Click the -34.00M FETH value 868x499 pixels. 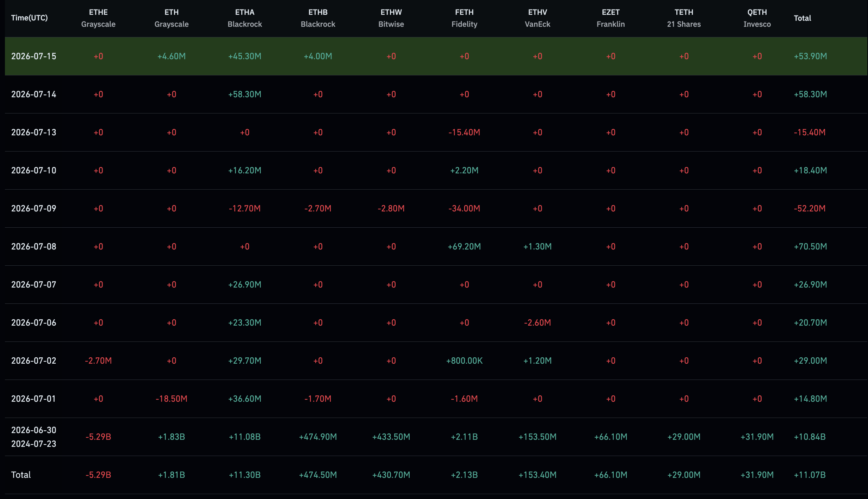(x=464, y=209)
